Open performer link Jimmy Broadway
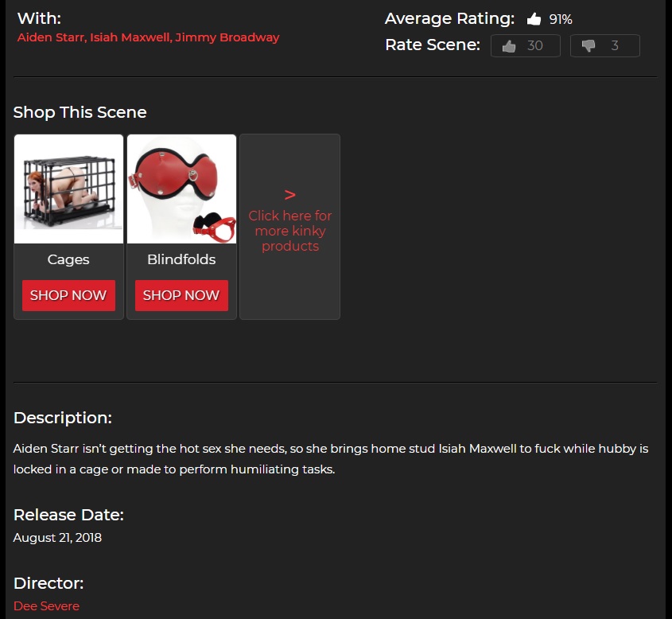 coord(227,37)
